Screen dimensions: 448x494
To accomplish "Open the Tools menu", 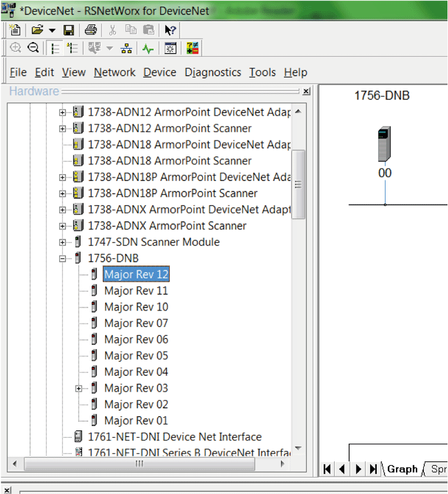I will tap(262, 72).
